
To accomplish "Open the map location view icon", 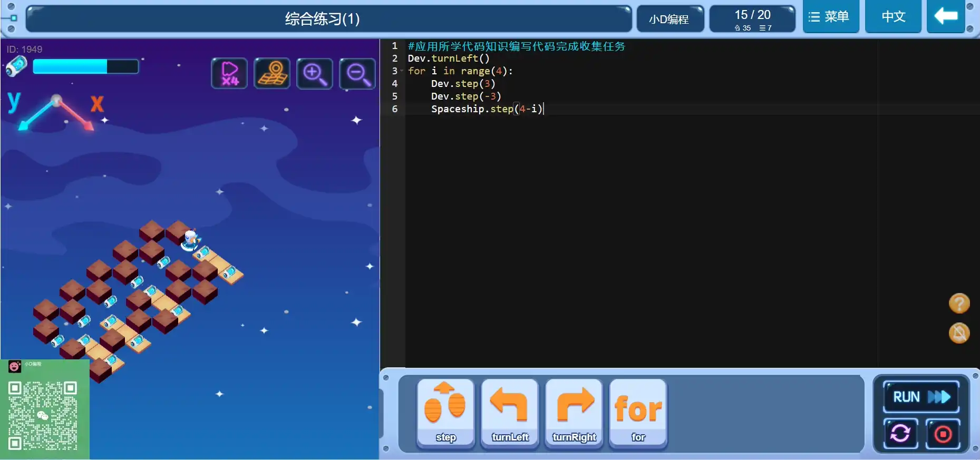I will click(272, 73).
